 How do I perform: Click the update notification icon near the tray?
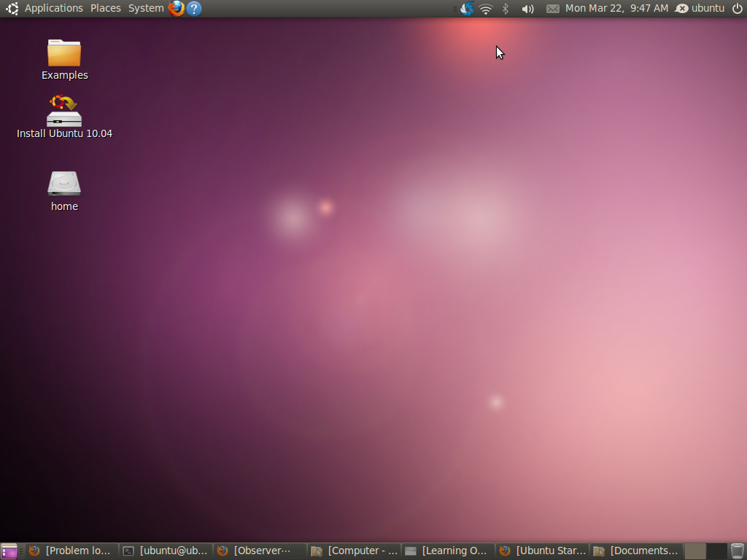click(x=465, y=8)
